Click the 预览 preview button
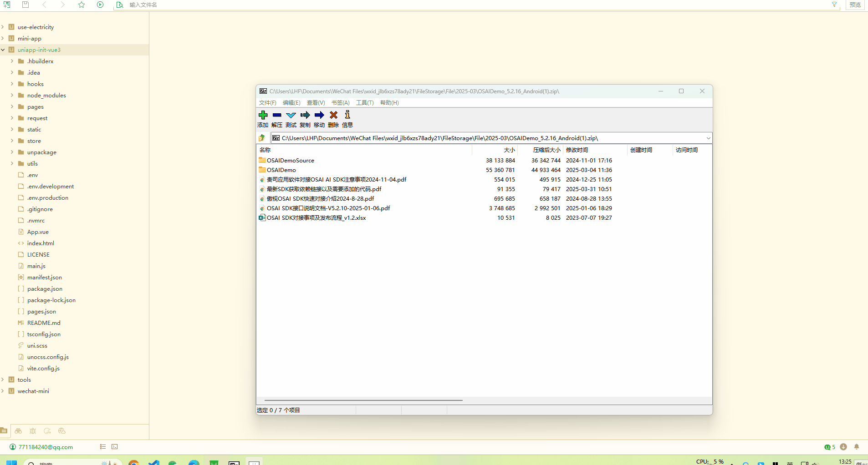Image resolution: width=868 pixels, height=465 pixels. [855, 5]
